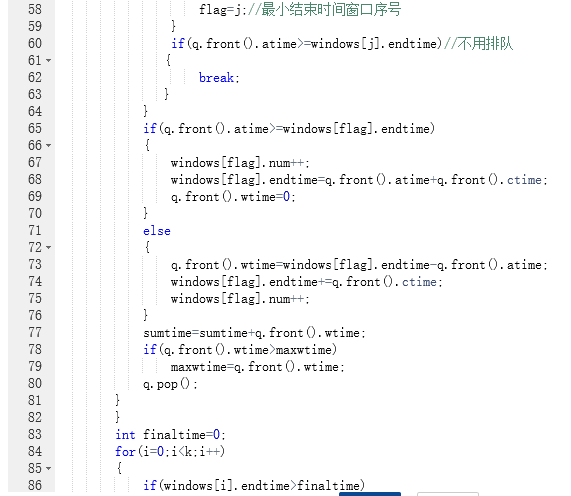Image resolution: width=571 pixels, height=496 pixels.
Task: Click 'windows[flag].num++;' on line 75
Action: tap(240, 299)
